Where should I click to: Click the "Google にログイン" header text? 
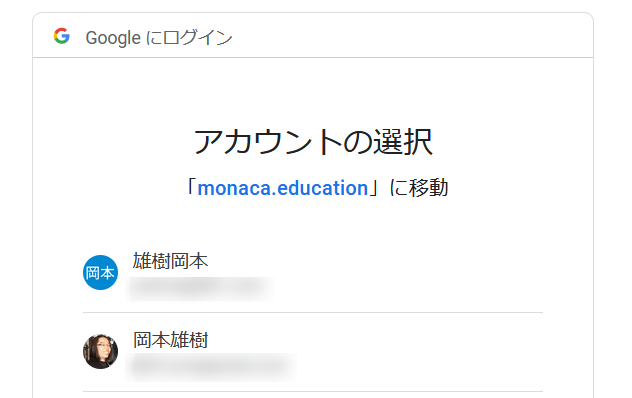[159, 38]
